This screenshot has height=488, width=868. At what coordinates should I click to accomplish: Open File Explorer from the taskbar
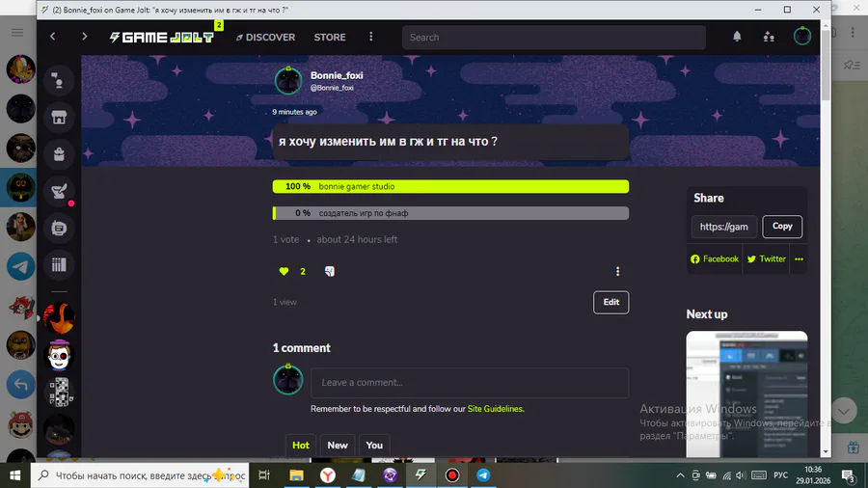(x=296, y=475)
